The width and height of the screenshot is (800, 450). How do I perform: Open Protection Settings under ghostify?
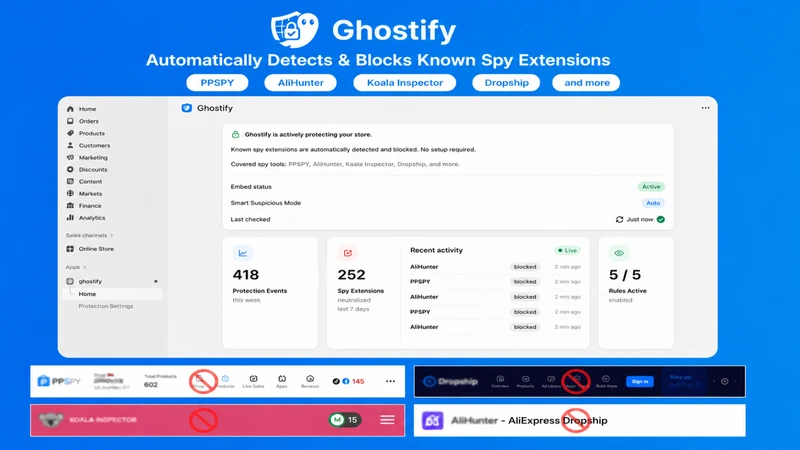tap(106, 306)
